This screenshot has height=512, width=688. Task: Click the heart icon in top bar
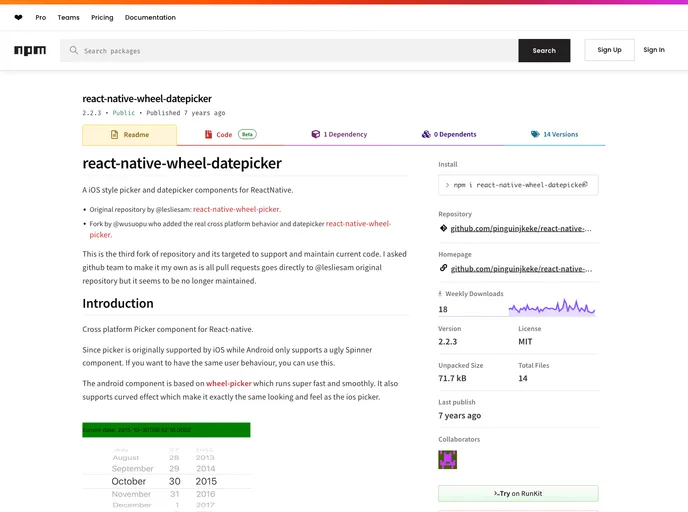[18, 18]
